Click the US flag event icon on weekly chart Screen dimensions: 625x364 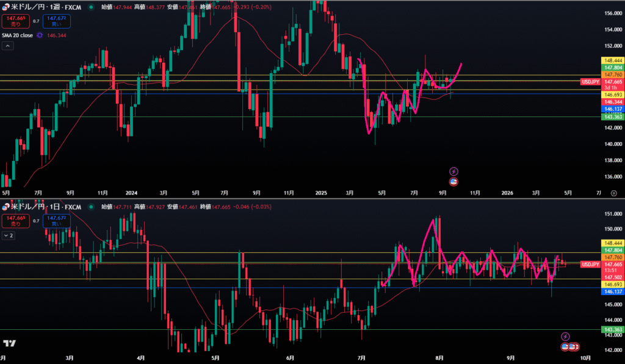453,181
